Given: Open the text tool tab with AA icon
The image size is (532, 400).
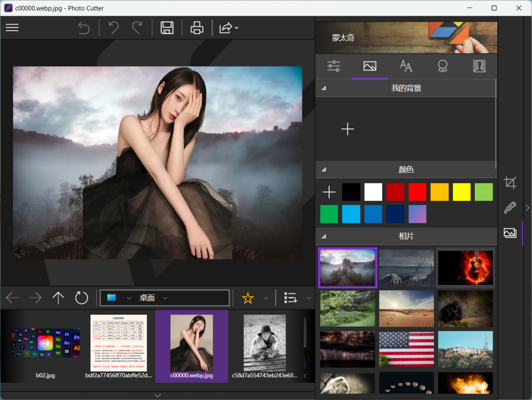Looking at the screenshot, I should [x=406, y=65].
